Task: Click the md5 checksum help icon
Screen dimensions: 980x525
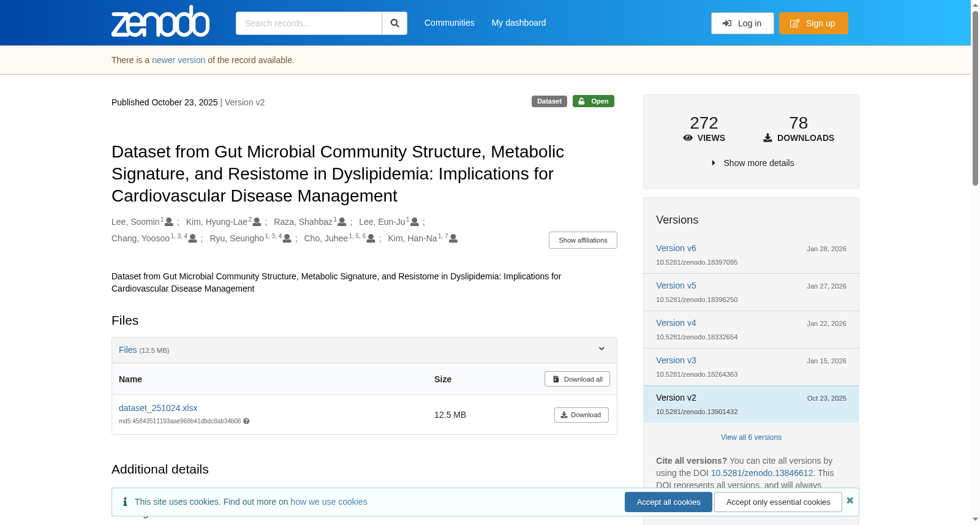Action: 246,421
